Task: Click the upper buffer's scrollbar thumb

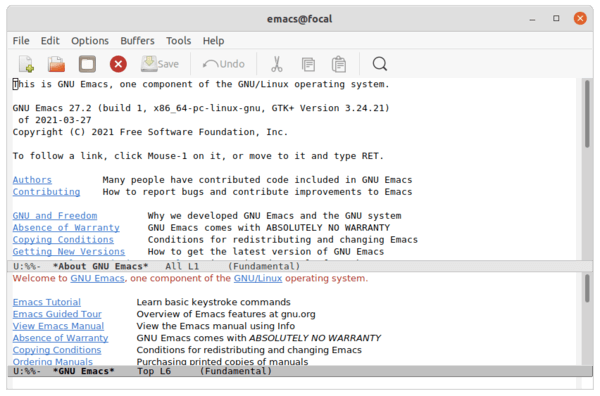Action: click(587, 114)
